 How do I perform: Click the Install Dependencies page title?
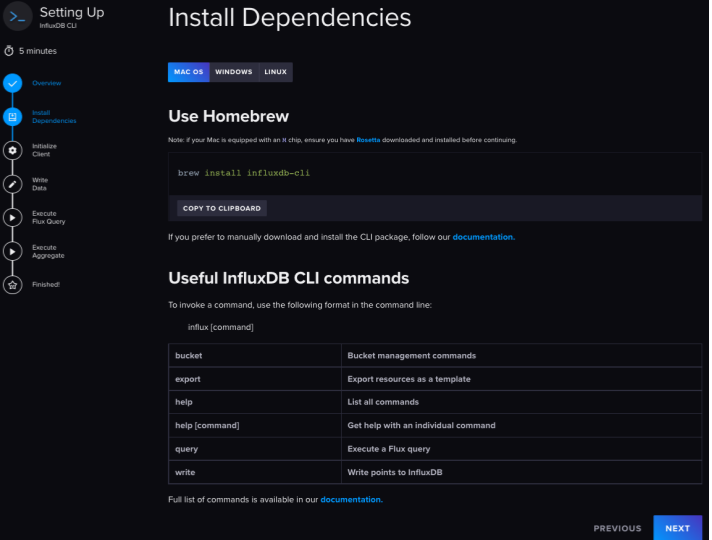click(x=289, y=18)
